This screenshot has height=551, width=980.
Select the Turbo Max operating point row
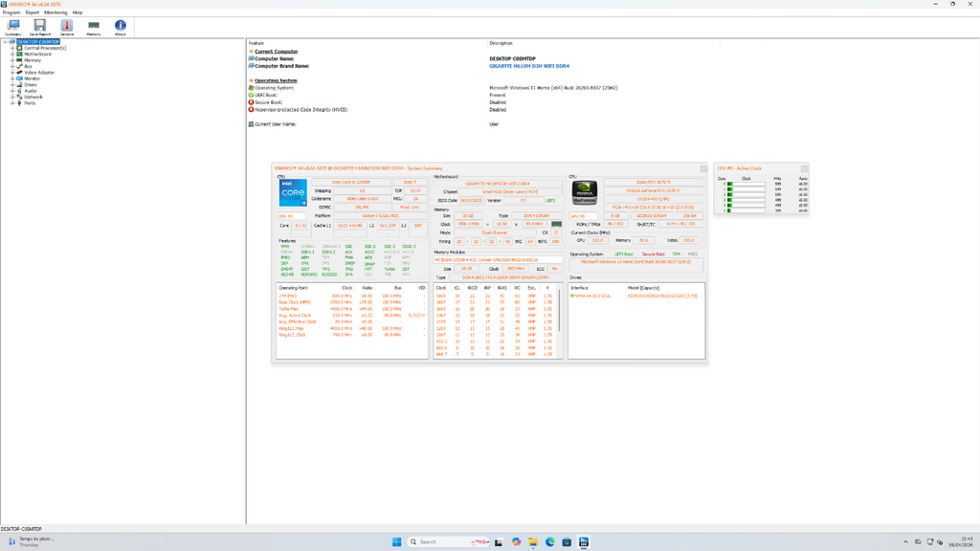pos(352,309)
